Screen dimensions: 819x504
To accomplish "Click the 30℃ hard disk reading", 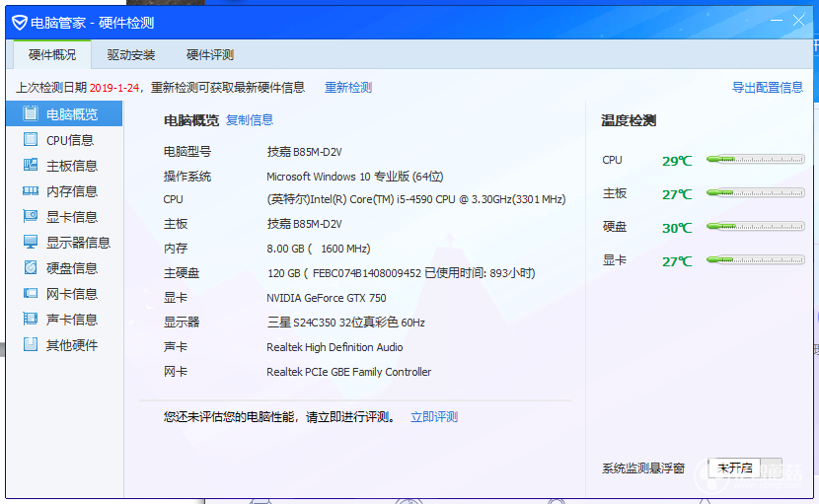I will (677, 228).
